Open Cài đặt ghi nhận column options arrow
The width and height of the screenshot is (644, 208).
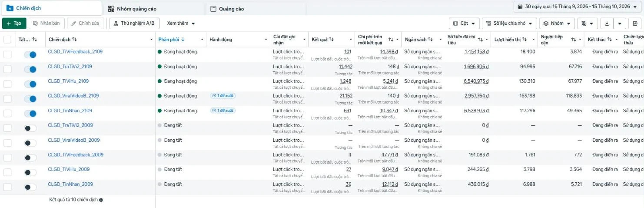[305, 40]
